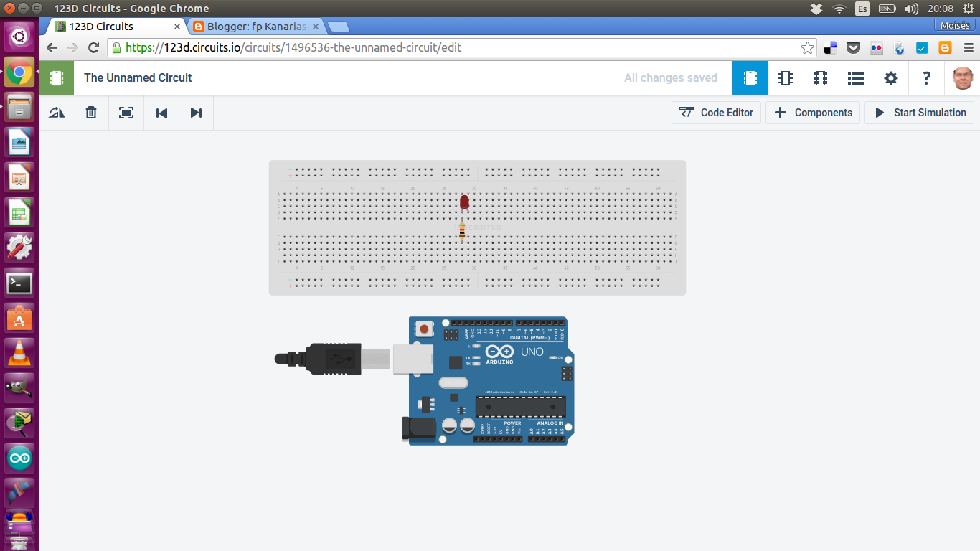Open Arduino IDE from the Ubuntu dock
The height and width of the screenshot is (551, 980).
pyautogui.click(x=19, y=457)
